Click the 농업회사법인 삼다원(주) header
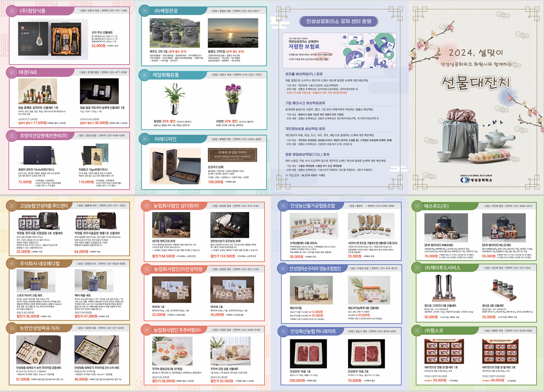 (x=176, y=206)
